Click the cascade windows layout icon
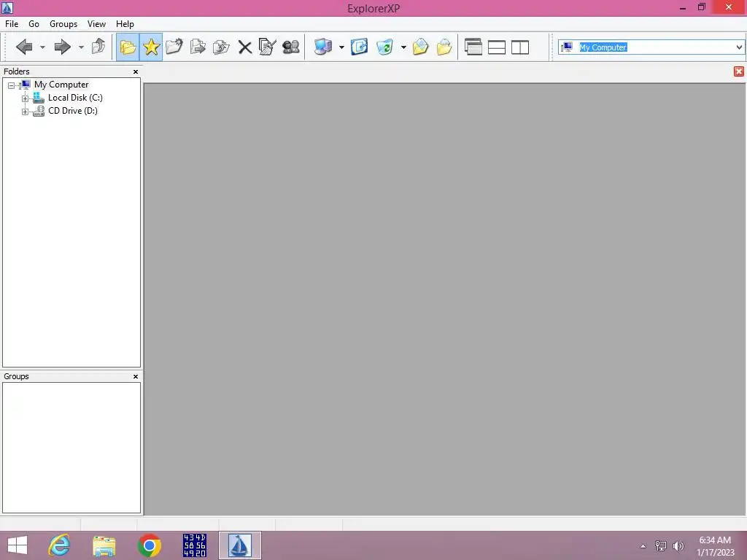This screenshot has width=747, height=560. point(473,47)
